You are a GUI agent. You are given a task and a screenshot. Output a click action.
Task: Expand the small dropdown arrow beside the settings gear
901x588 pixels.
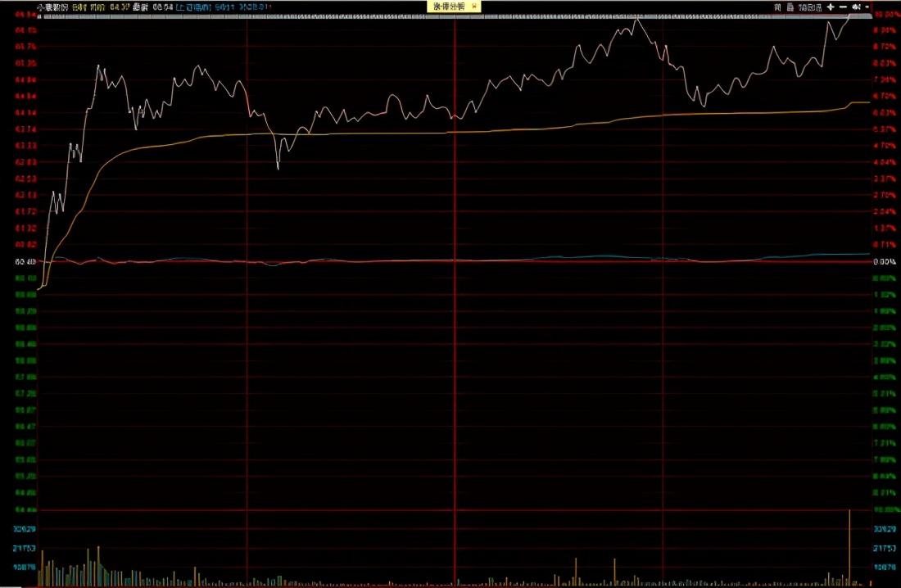pos(867,7)
